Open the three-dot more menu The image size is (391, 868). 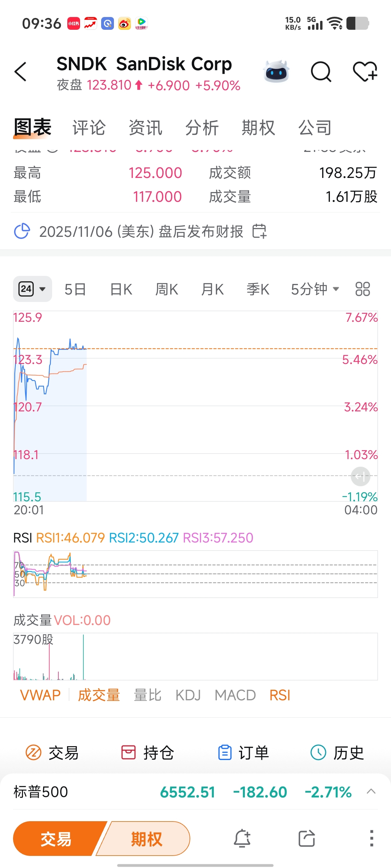pyautogui.click(x=371, y=838)
